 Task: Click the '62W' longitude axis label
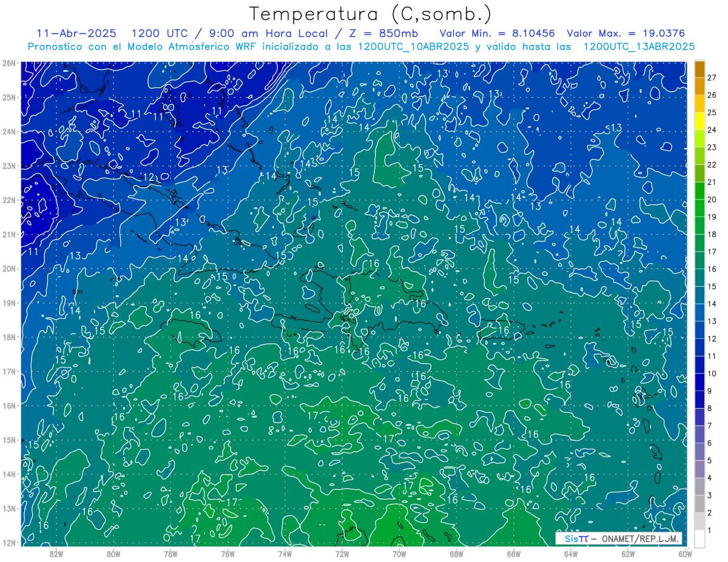point(628,553)
